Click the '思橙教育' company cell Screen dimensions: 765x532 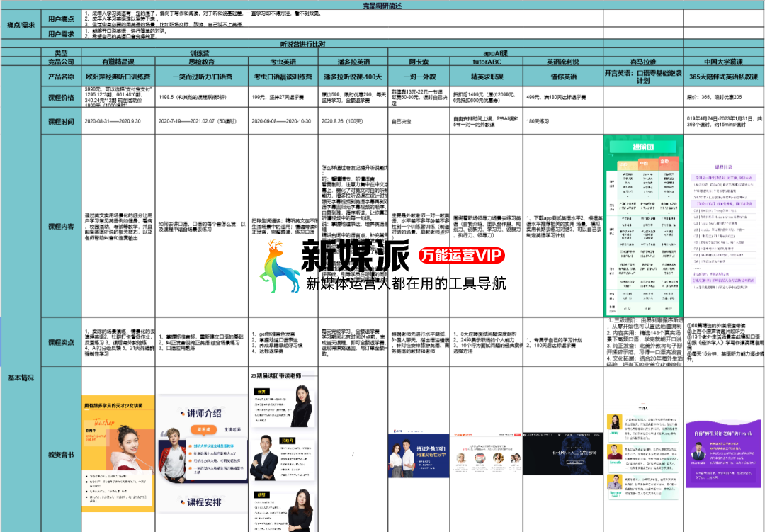click(201, 62)
